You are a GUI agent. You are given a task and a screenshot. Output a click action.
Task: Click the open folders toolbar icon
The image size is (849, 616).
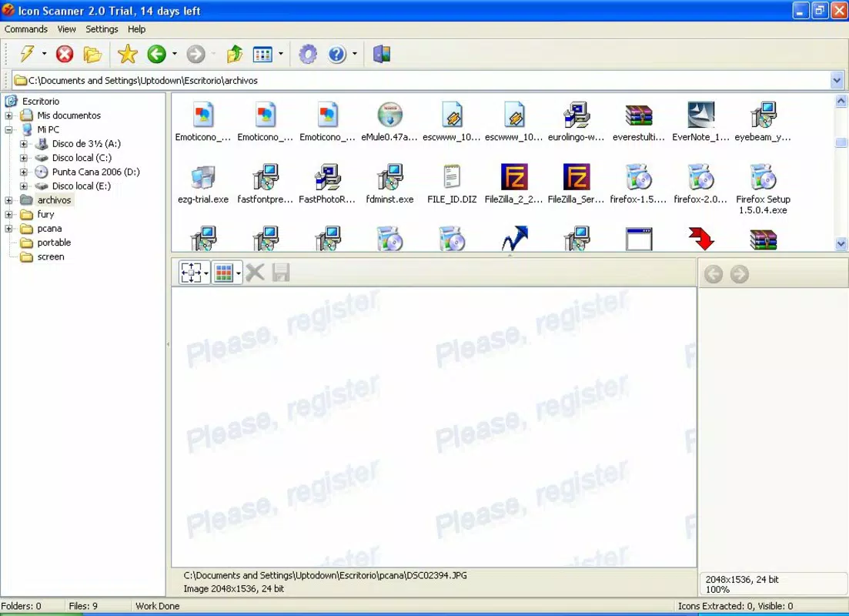pos(92,54)
